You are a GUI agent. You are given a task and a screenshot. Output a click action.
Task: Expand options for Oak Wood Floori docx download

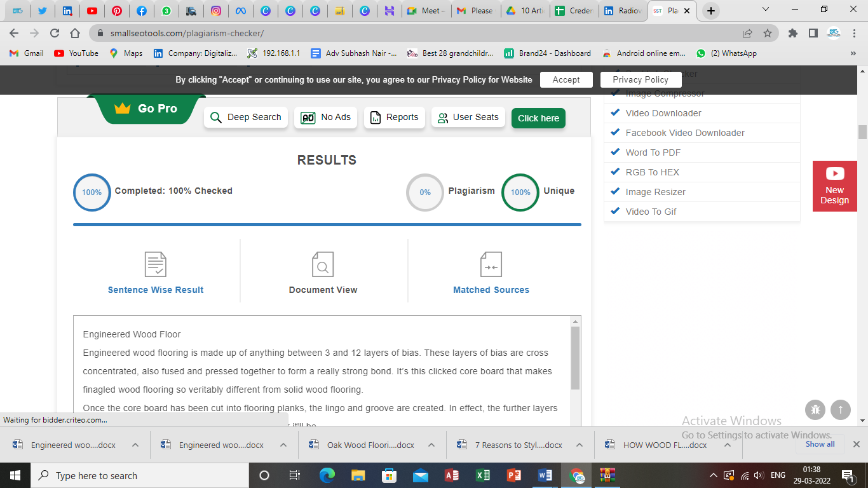click(431, 445)
